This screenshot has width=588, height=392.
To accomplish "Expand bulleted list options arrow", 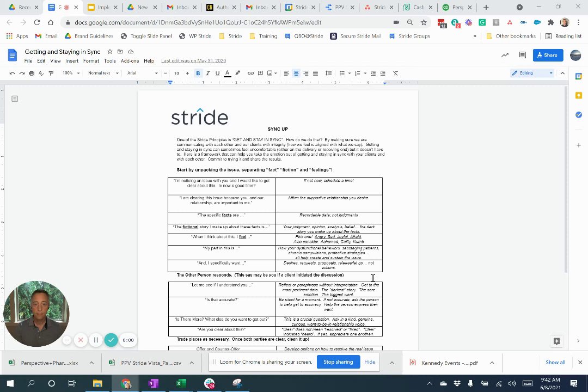I will coord(350,73).
